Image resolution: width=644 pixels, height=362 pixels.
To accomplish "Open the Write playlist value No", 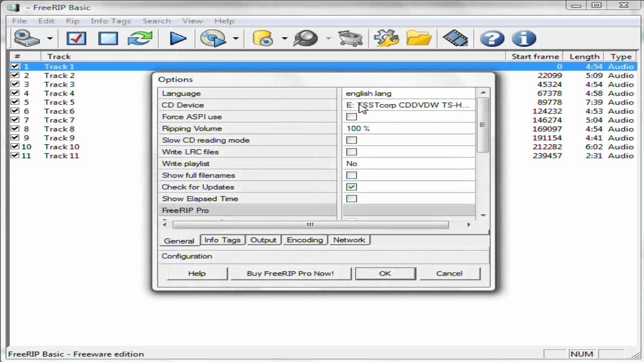I will [x=409, y=163].
